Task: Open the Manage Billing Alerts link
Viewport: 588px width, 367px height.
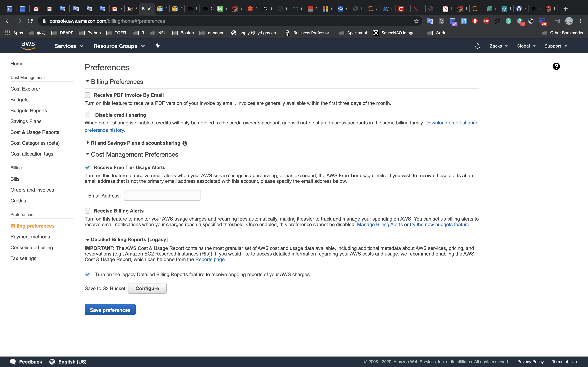Action: (x=380, y=225)
